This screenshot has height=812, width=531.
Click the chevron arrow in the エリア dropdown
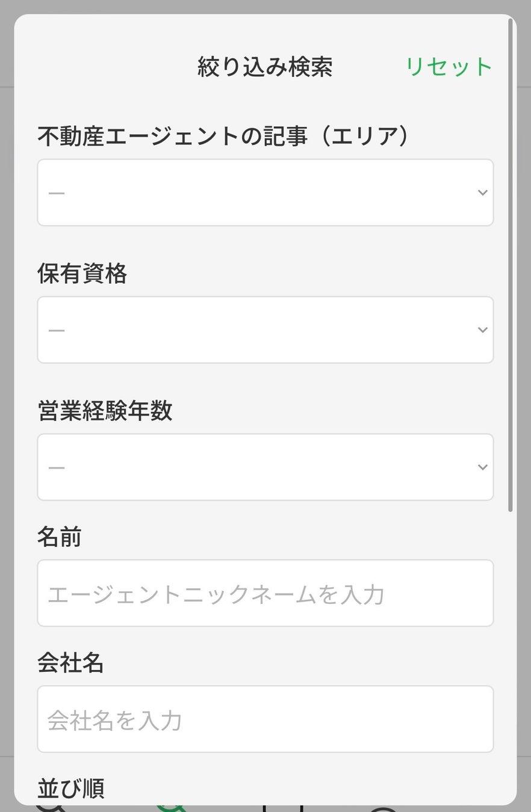[482, 192]
